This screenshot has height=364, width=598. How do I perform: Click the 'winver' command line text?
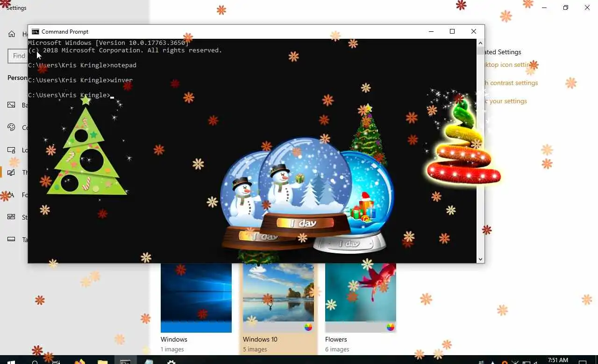point(121,80)
